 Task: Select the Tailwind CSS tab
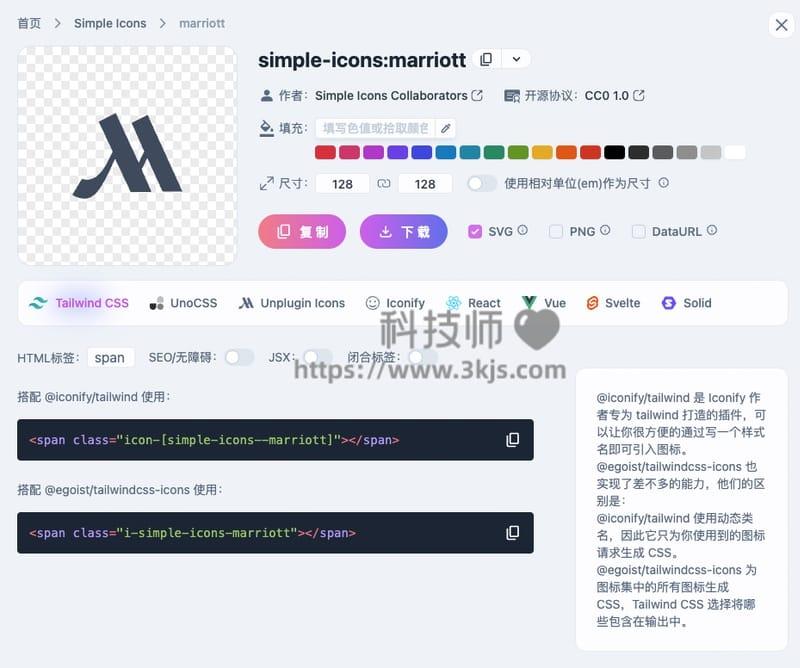coord(79,303)
